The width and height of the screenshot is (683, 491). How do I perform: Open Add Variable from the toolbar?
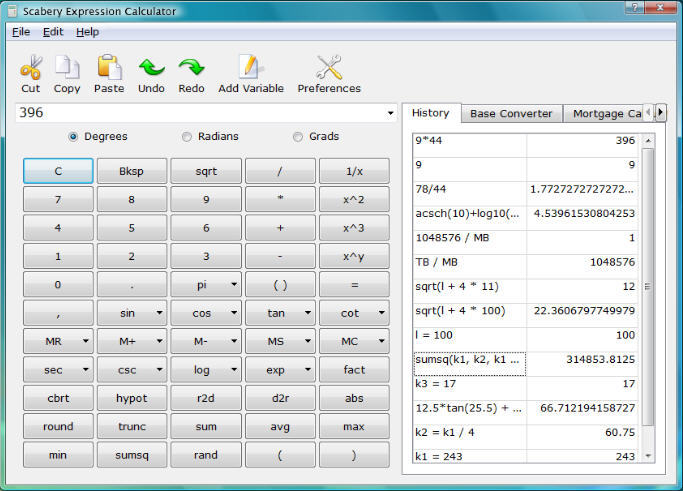(251, 74)
